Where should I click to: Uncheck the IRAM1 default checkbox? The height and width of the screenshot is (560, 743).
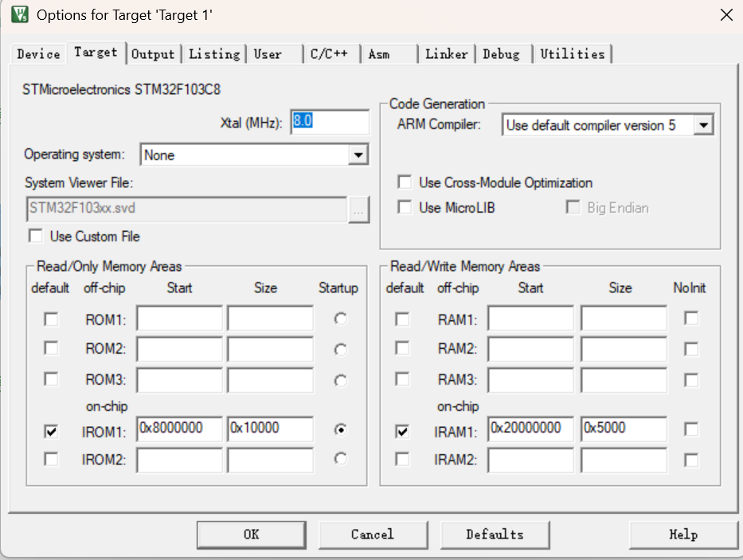[402, 432]
